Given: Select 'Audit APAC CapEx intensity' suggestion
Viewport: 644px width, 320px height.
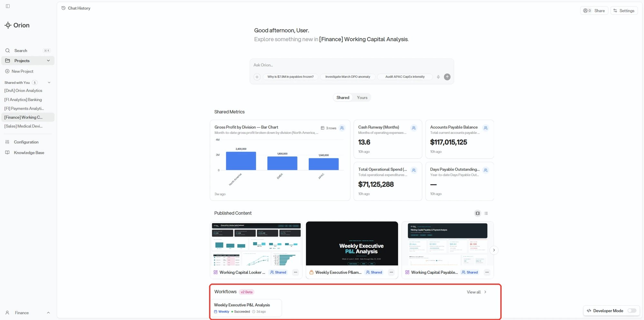Looking at the screenshot, I should [405, 77].
